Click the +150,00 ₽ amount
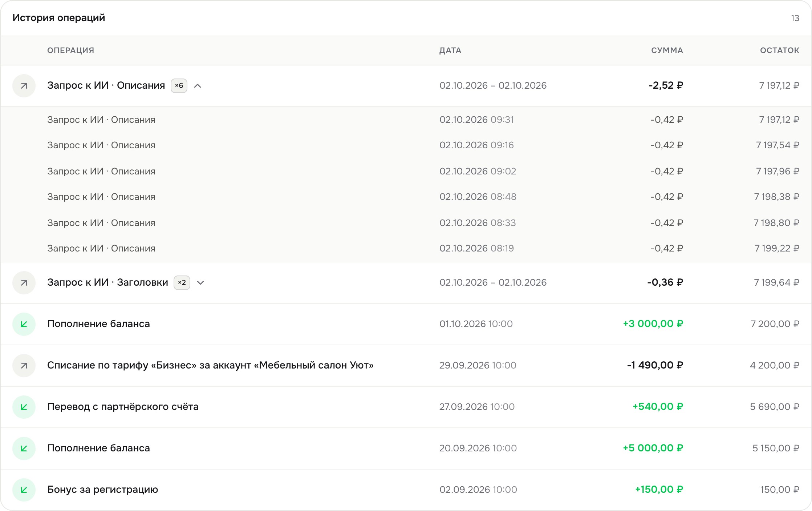Screen dimensions: 812x511 [659, 490]
